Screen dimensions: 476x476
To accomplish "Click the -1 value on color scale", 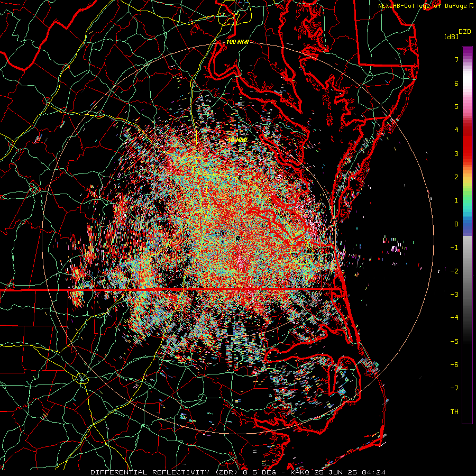I will [454, 248].
